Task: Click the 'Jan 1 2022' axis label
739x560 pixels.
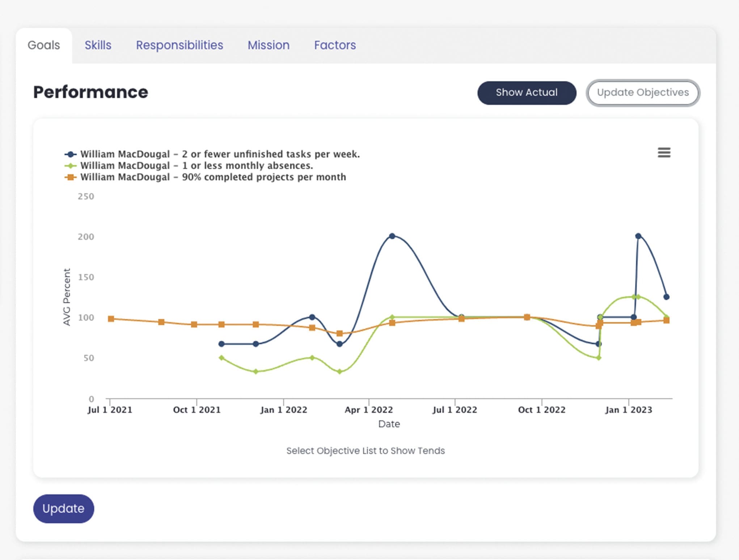Action: pyautogui.click(x=284, y=410)
